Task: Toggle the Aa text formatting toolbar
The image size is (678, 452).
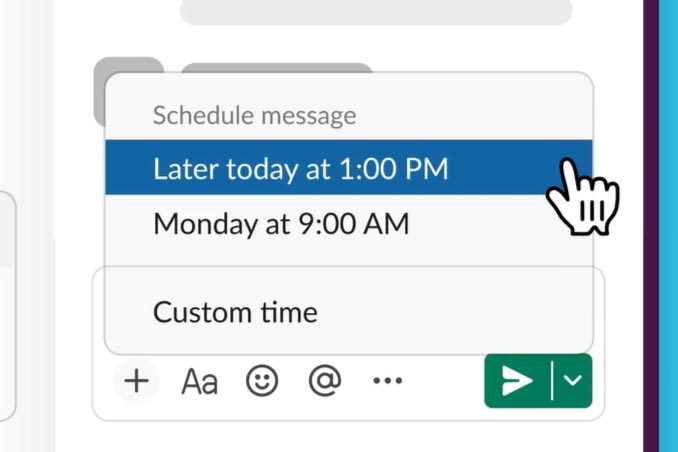Action: tap(199, 382)
